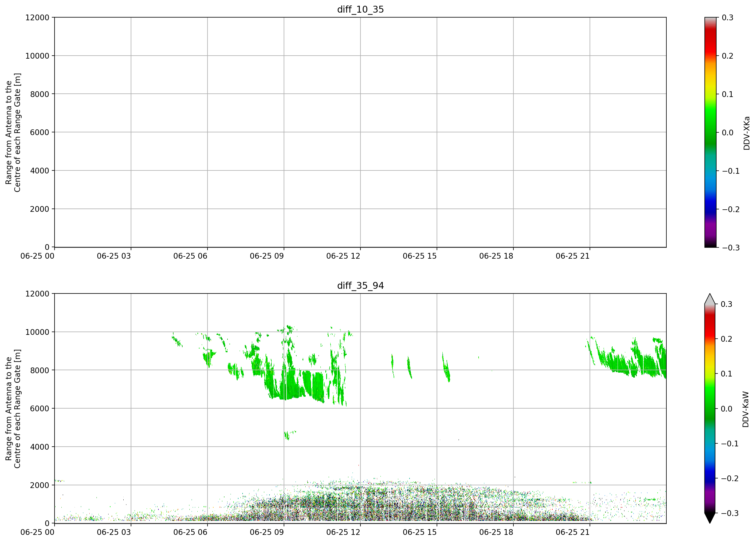Click the diff_35_94 y-axis range label
756x542 pixels.
pyautogui.click(x=13, y=408)
